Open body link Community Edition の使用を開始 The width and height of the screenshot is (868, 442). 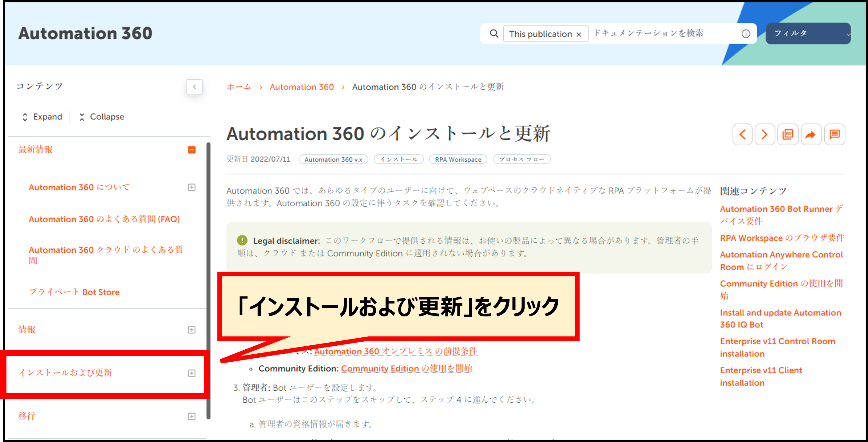tap(406, 368)
